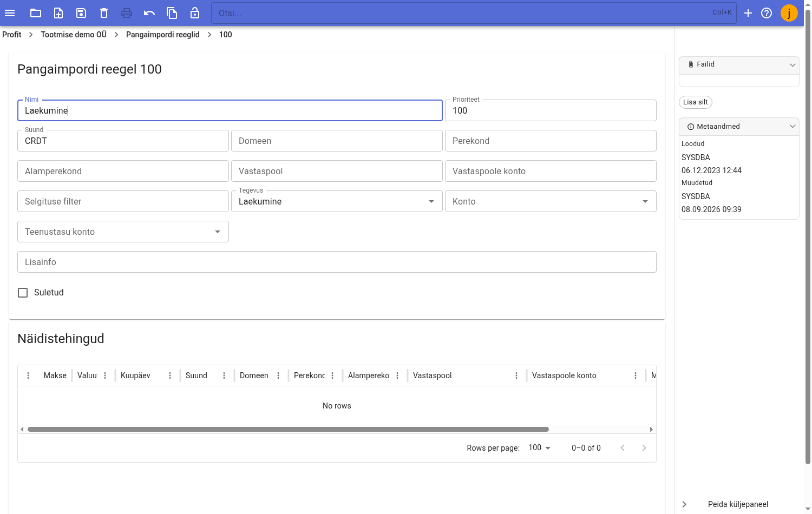Click the Vastaspoole konto input field
Screen dimensions: 812x514
point(551,171)
